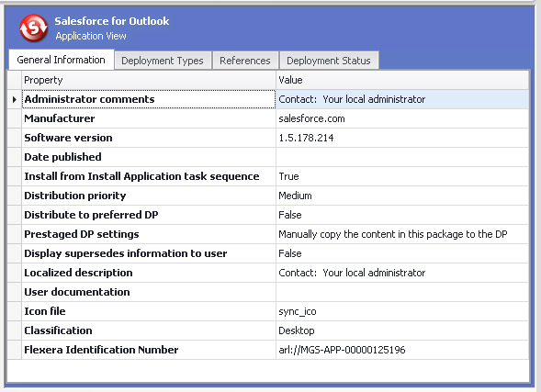Click the Salesforce for Outlook title text
The height and width of the screenshot is (392, 541).
click(112, 21)
